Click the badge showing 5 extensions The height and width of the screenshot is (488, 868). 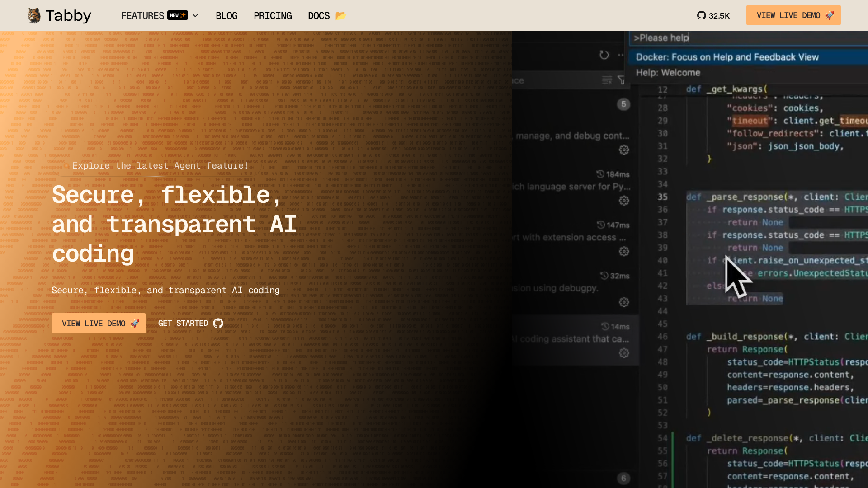pyautogui.click(x=623, y=104)
